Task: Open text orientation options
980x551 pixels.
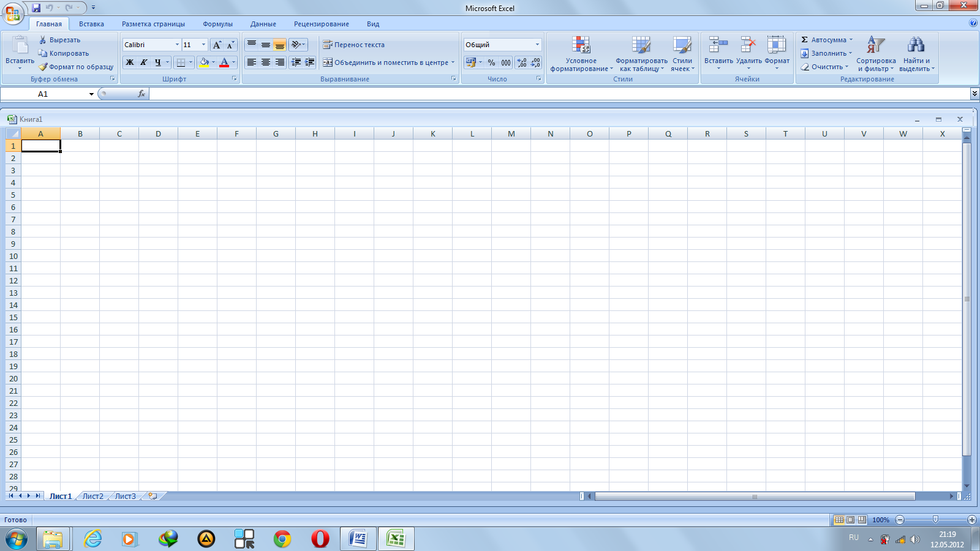Action: click(x=298, y=45)
